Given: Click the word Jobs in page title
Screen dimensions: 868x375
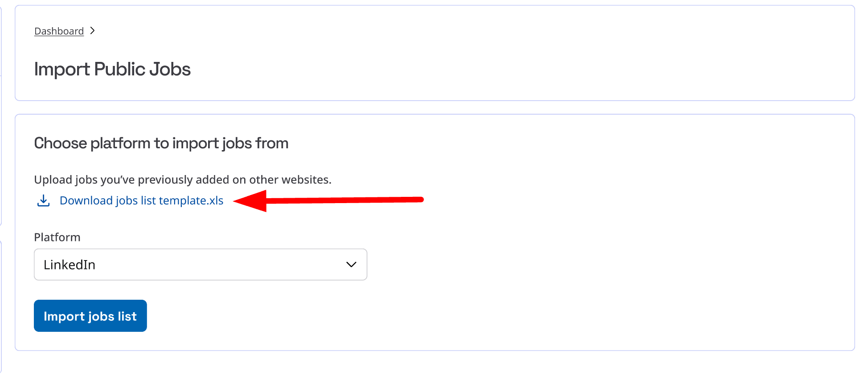Looking at the screenshot, I should pos(170,69).
